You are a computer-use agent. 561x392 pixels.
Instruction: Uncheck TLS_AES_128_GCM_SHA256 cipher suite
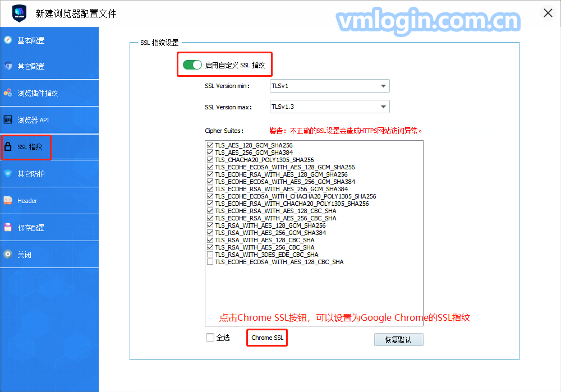tap(210, 145)
